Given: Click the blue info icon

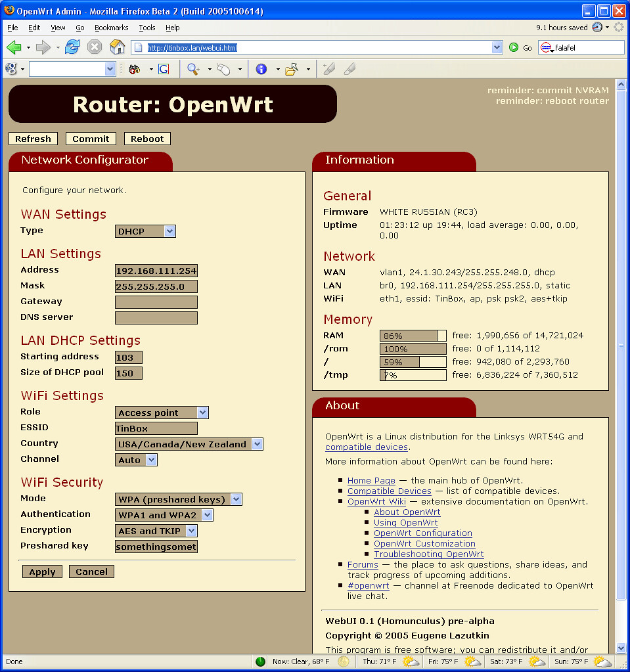Looking at the screenshot, I should [x=261, y=69].
